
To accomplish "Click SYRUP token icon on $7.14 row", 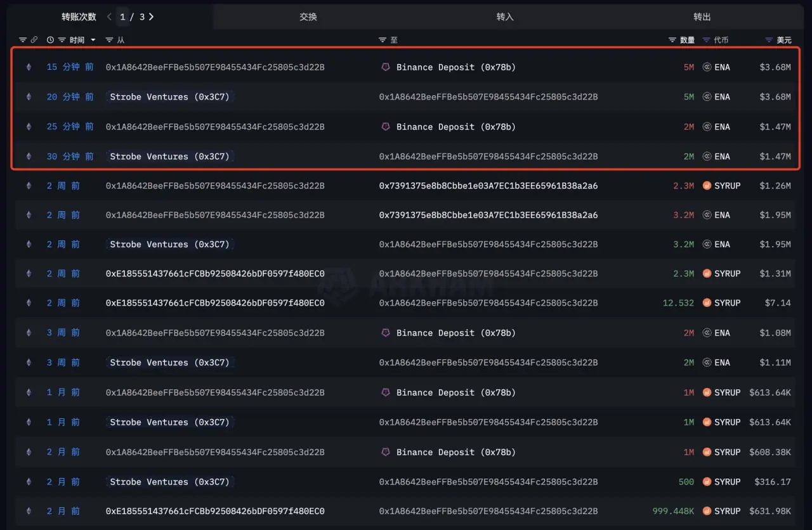I will pos(707,303).
